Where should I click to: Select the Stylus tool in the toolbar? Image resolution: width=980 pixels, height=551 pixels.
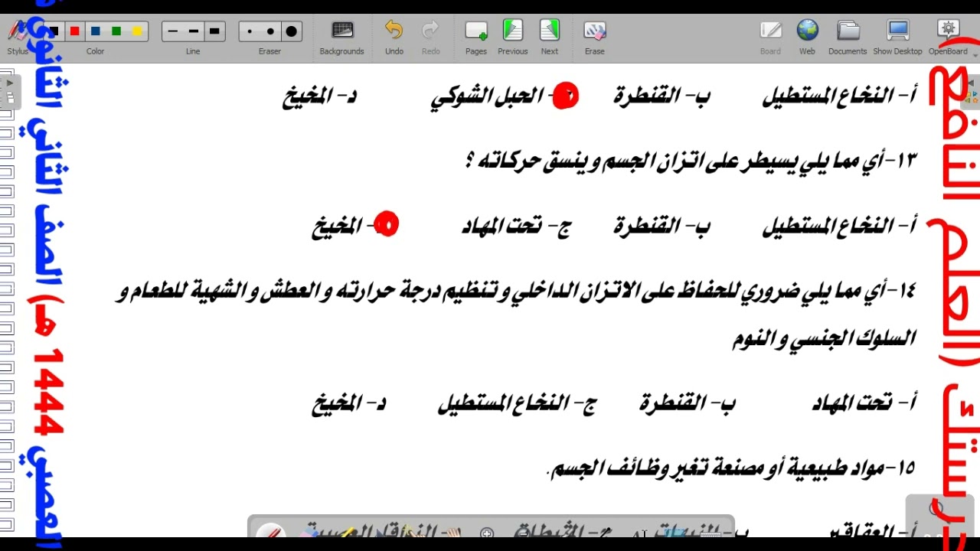coord(17,37)
